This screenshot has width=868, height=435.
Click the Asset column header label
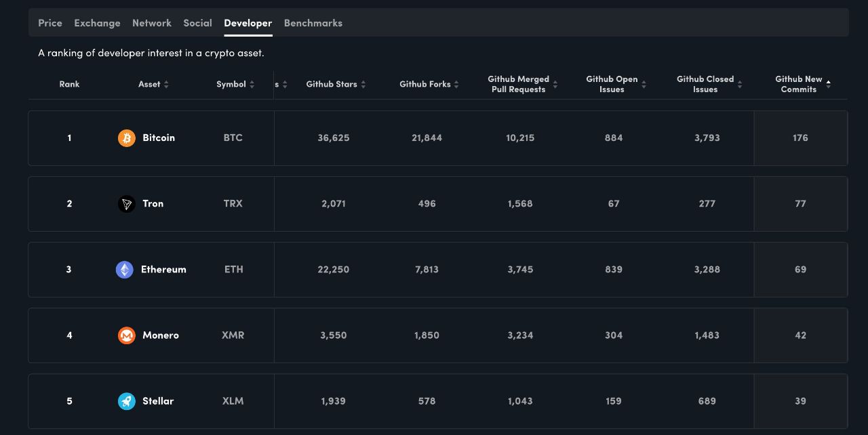coord(149,84)
